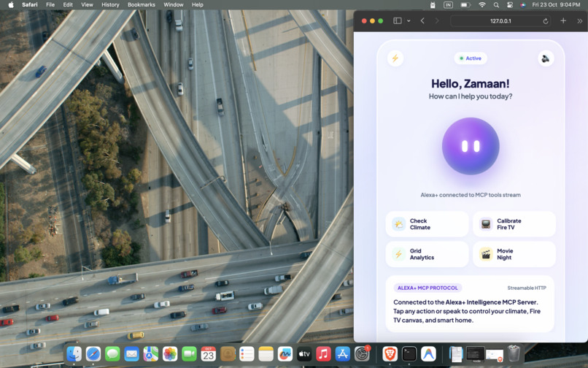Tap the purple Alexa+ orb
The image size is (588, 368).
(471, 146)
